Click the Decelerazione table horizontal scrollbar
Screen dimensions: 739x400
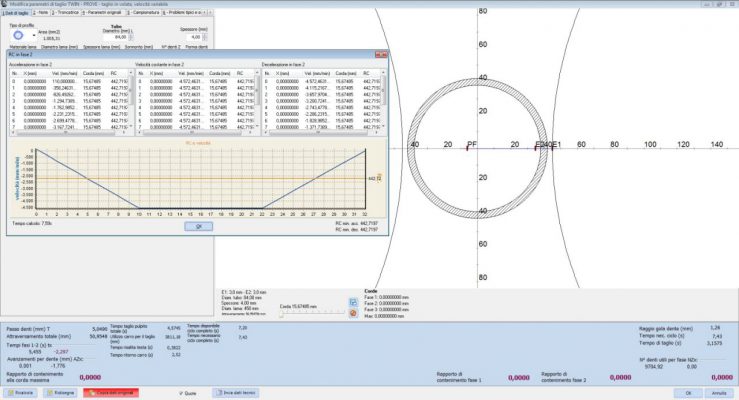(321, 133)
